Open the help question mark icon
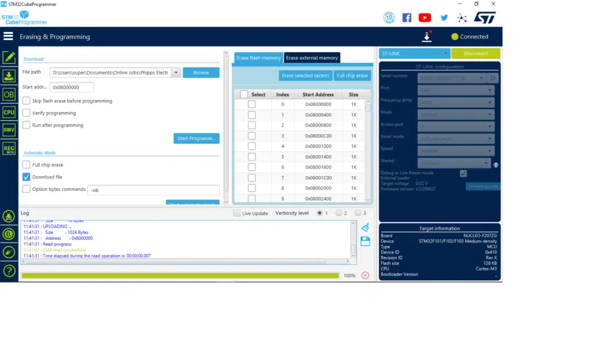This screenshot has height=364, width=596. (9, 271)
